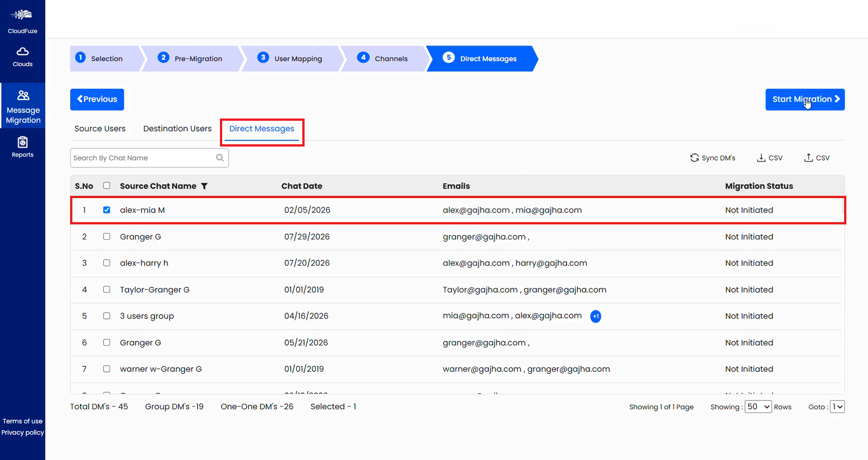This screenshot has height=460, width=868.
Task: Open the Reports sidebar section
Action: click(23, 147)
